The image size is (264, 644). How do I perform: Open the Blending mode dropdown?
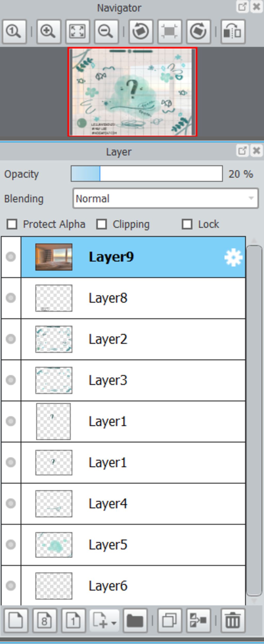166,198
